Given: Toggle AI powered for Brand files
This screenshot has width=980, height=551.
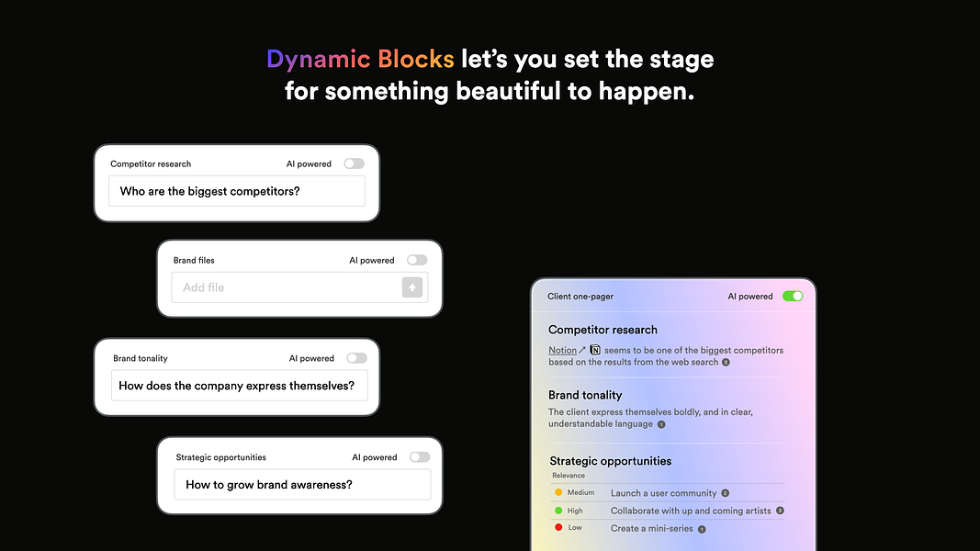Looking at the screenshot, I should click(x=417, y=260).
